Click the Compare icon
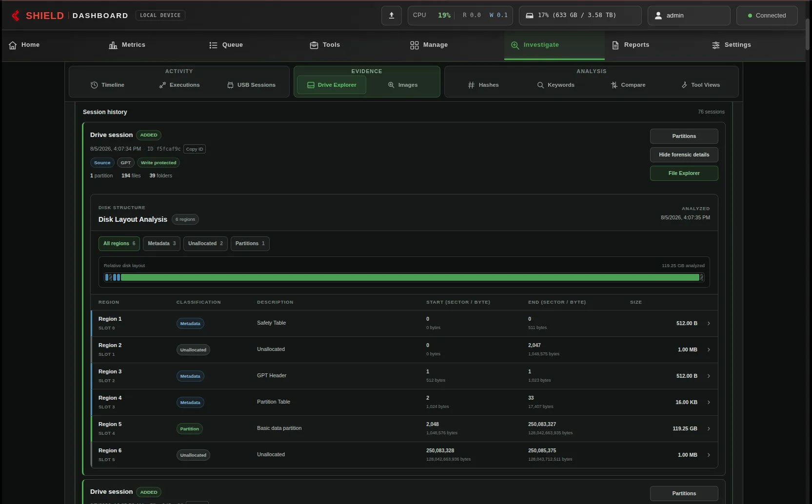 [x=614, y=85]
